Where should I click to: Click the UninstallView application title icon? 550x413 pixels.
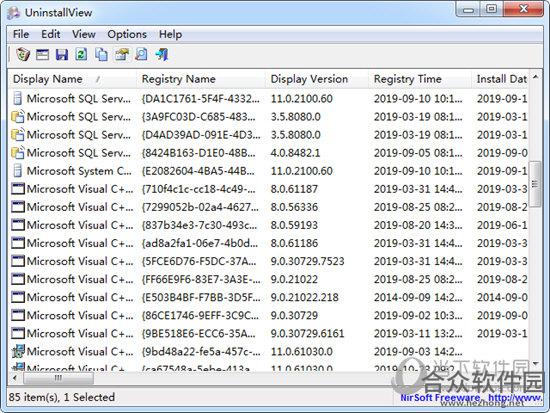(x=14, y=13)
